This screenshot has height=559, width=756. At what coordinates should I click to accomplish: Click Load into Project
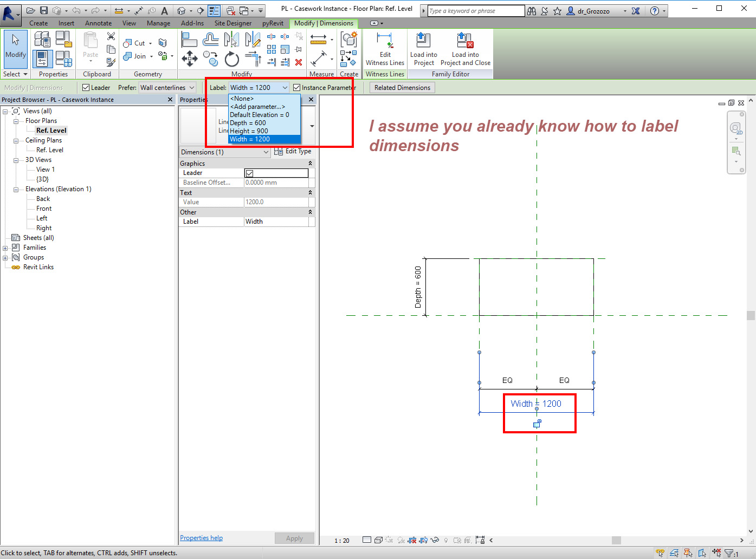[423, 48]
